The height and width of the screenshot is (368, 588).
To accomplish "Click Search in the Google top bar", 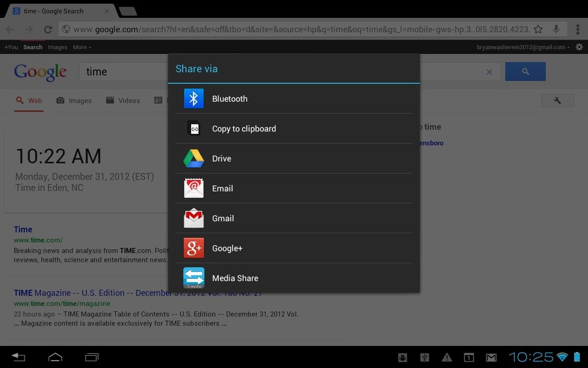I will (32, 47).
